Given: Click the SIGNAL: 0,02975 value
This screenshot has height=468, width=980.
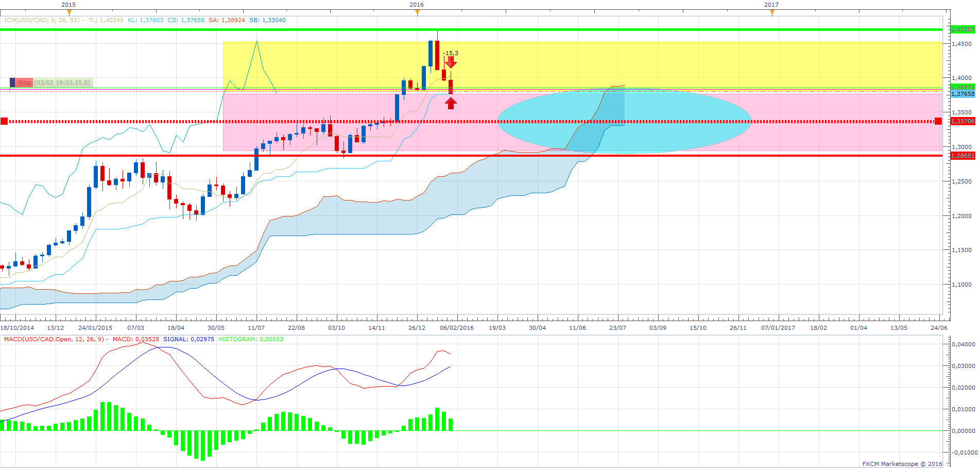Looking at the screenshot, I should tap(188, 339).
